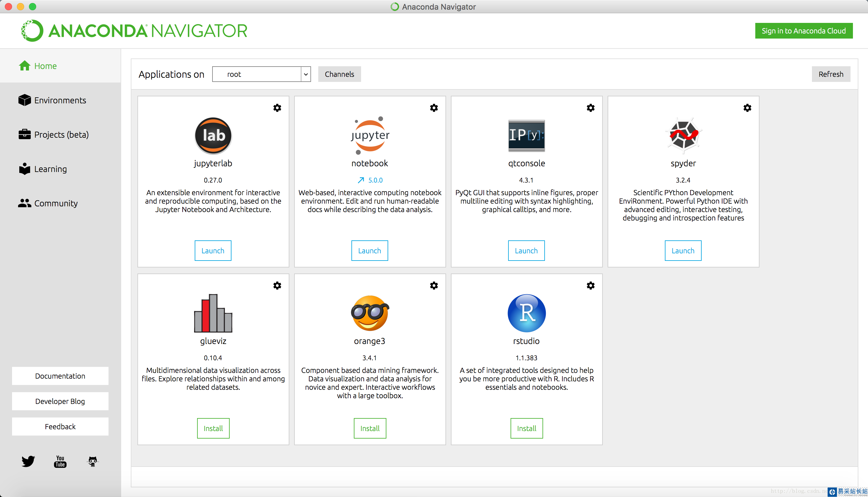Switch to the Environments tab
868x497 pixels.
tap(60, 100)
